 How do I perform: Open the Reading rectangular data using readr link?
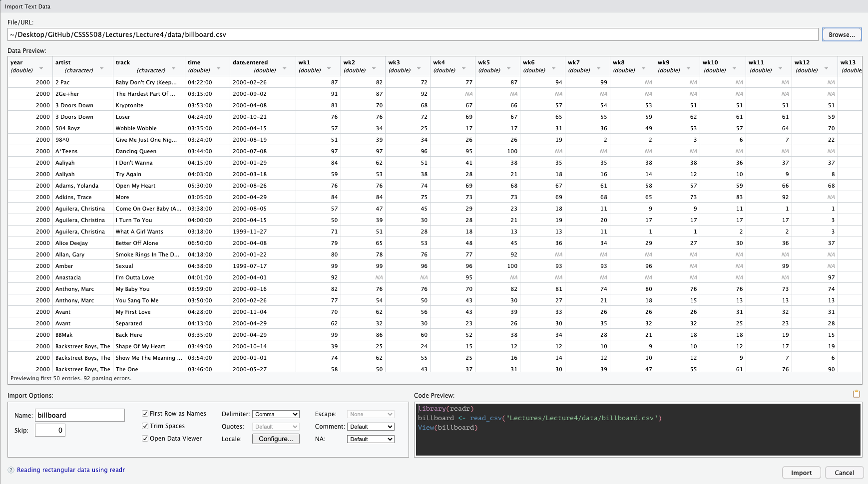[x=71, y=470]
